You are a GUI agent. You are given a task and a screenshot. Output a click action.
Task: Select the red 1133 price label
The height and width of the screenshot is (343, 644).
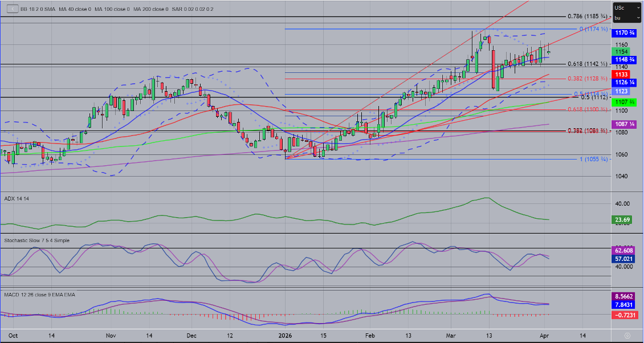point(621,75)
